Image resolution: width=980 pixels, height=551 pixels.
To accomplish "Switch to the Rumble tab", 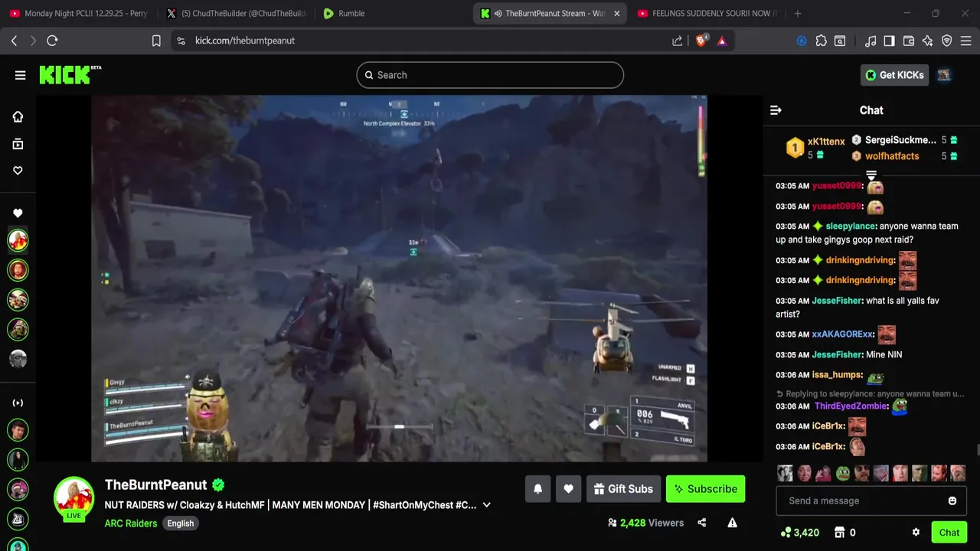I will [394, 13].
